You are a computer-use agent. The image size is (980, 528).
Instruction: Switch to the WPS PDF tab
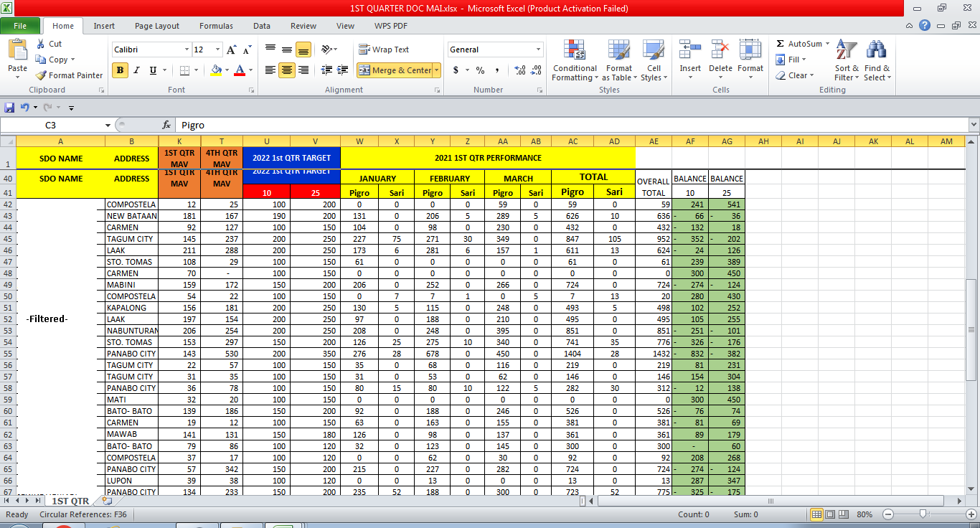(x=391, y=26)
